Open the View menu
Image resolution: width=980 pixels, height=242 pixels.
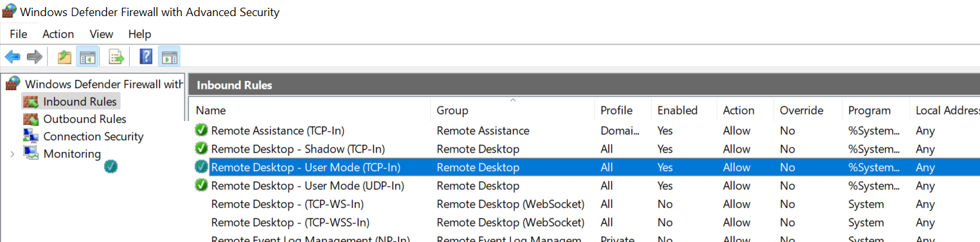(x=102, y=34)
